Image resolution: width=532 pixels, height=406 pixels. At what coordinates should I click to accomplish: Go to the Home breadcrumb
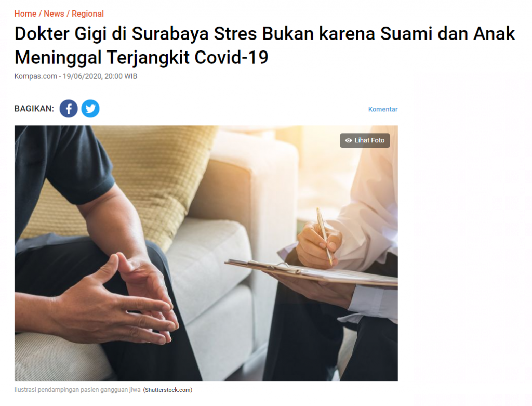[25, 14]
